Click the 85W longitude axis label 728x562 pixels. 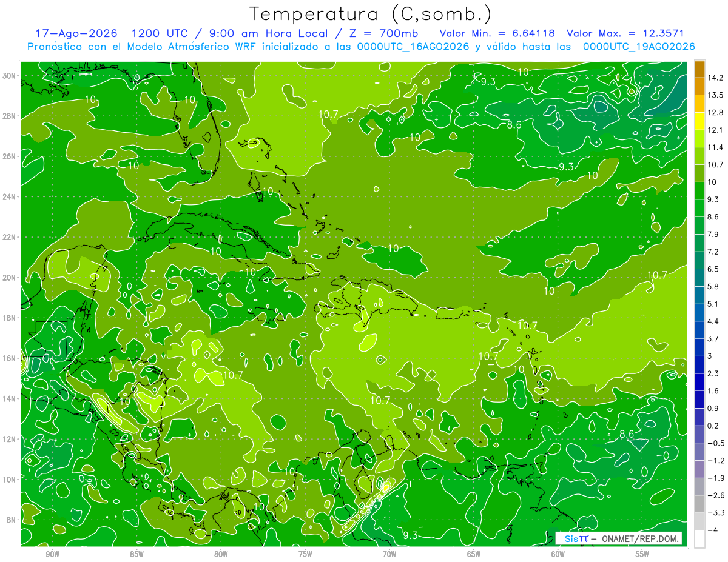(136, 554)
